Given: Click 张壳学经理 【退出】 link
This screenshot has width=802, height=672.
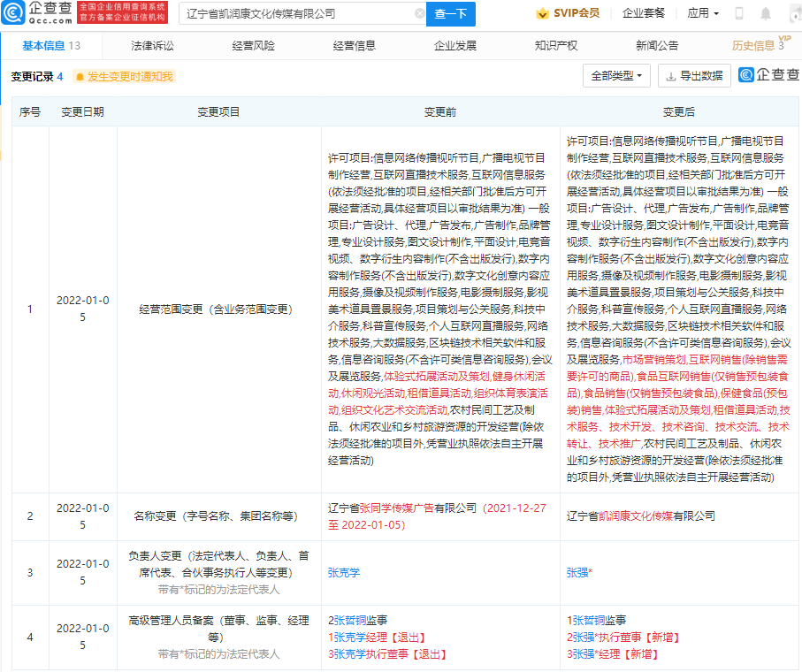Looking at the screenshot, I should pos(377,638).
